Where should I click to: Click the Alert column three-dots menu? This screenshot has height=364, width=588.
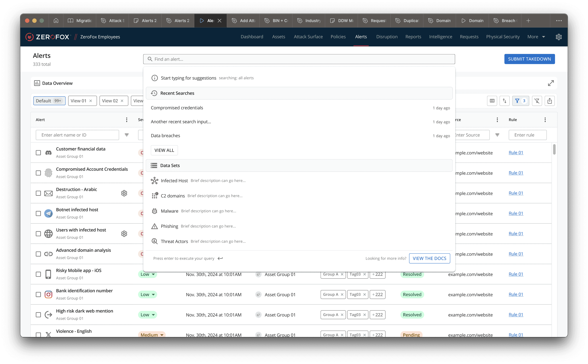[x=127, y=120]
